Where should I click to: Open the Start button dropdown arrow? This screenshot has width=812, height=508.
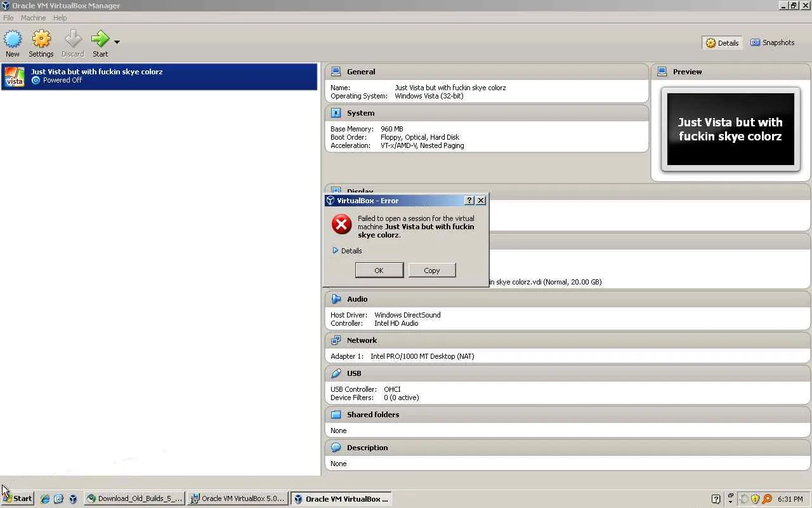(x=117, y=42)
